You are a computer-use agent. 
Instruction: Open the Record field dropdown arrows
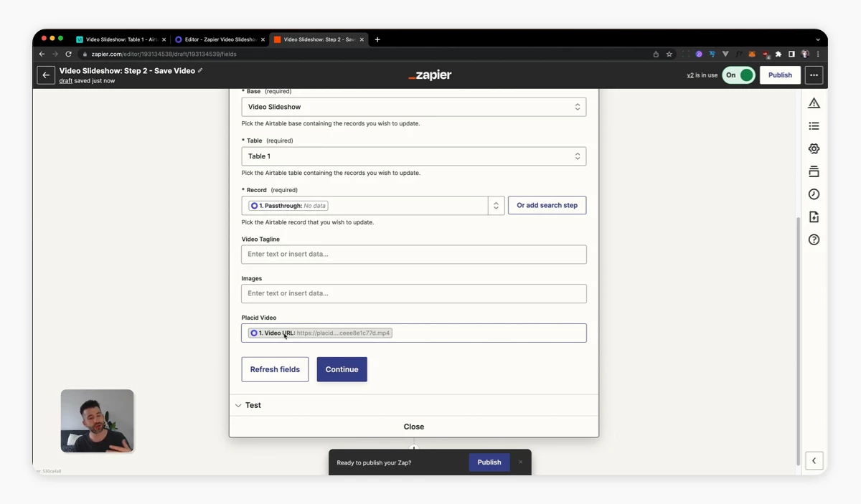click(x=496, y=206)
